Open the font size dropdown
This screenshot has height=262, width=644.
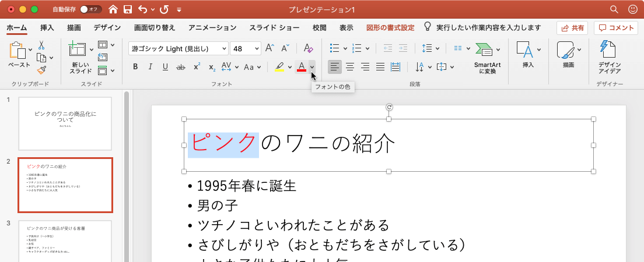(x=257, y=48)
